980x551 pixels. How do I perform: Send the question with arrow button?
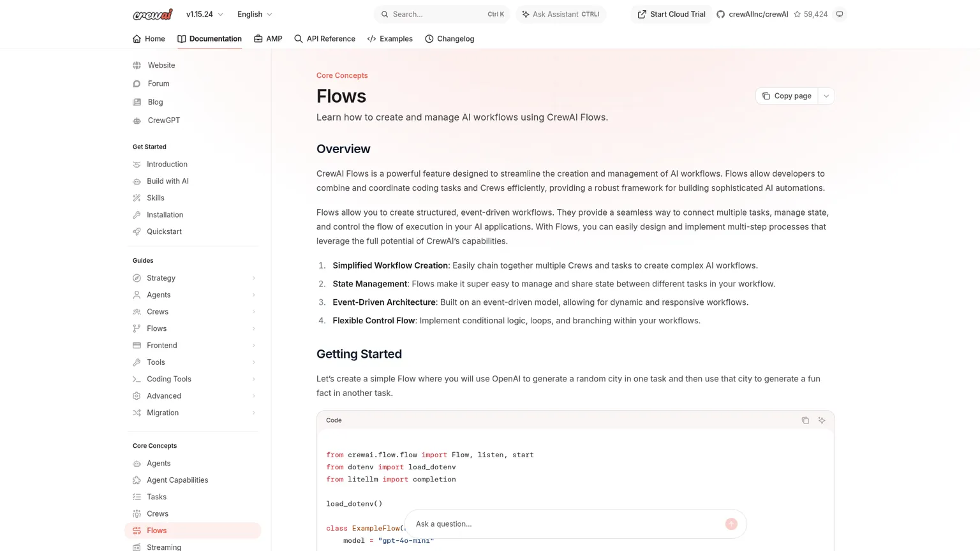tap(731, 524)
